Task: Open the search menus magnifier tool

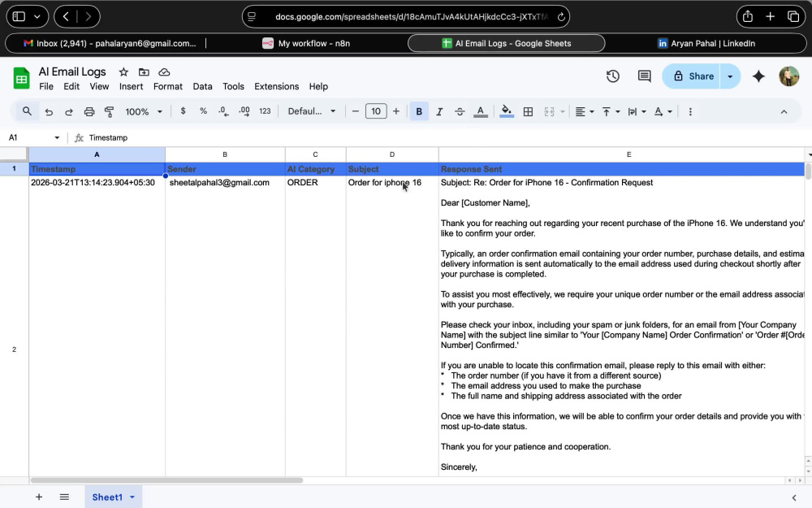Action: coord(27,111)
